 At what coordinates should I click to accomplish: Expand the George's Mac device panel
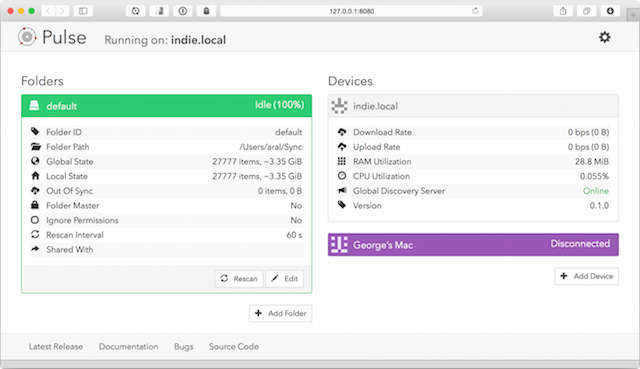click(x=473, y=245)
